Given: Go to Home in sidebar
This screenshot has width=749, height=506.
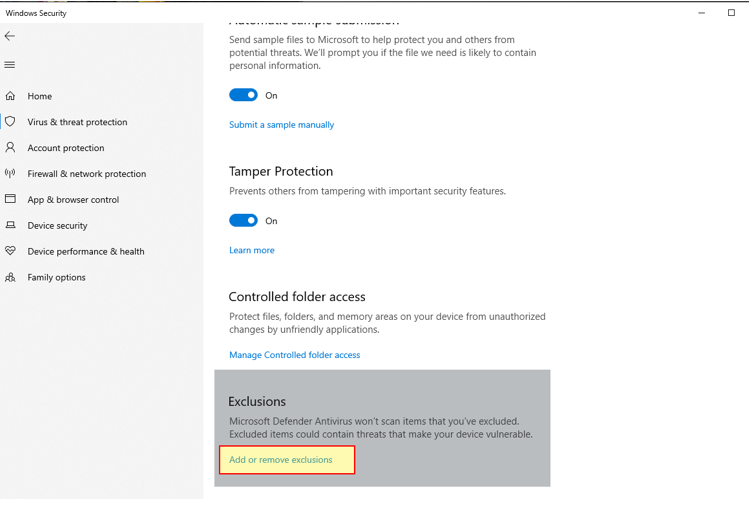Looking at the screenshot, I should point(40,96).
